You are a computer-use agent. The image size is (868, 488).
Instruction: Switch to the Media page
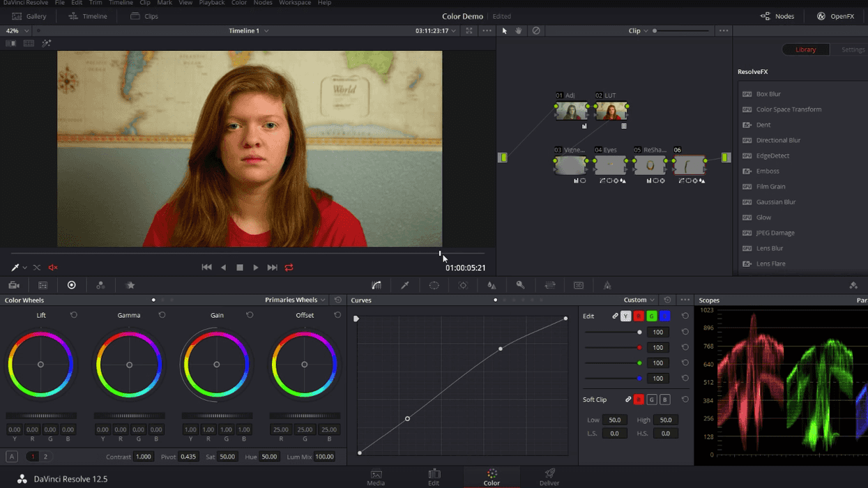click(376, 478)
